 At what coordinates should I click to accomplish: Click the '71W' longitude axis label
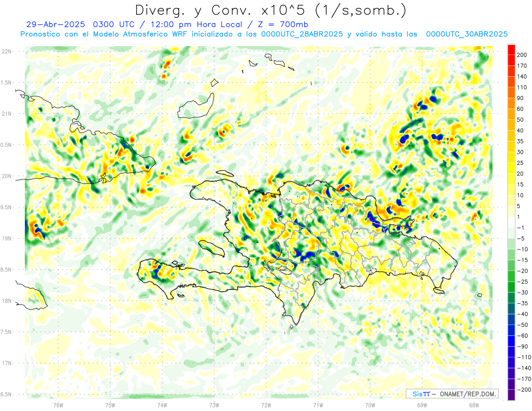[318, 404]
